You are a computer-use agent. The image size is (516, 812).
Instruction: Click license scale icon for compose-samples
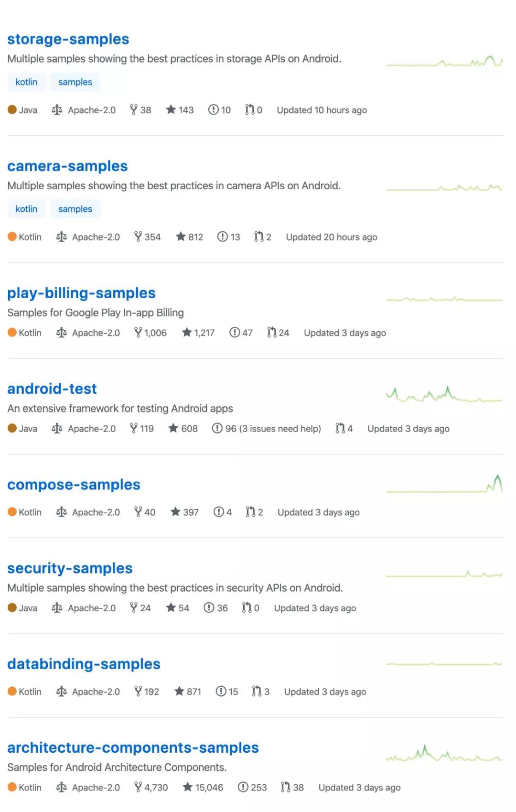[61, 512]
